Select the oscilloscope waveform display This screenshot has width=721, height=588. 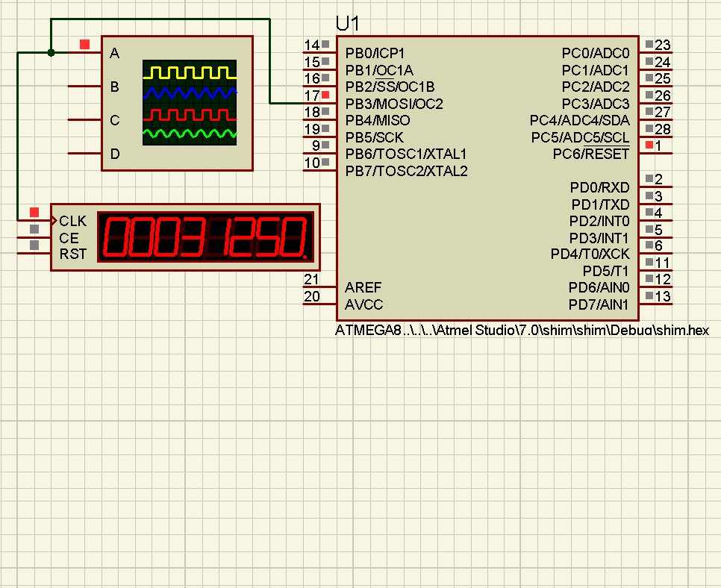click(x=190, y=102)
